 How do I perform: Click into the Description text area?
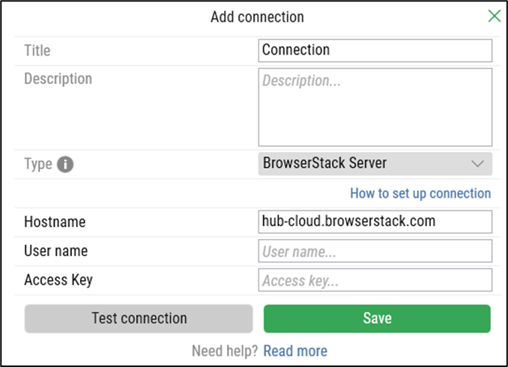pyautogui.click(x=375, y=107)
